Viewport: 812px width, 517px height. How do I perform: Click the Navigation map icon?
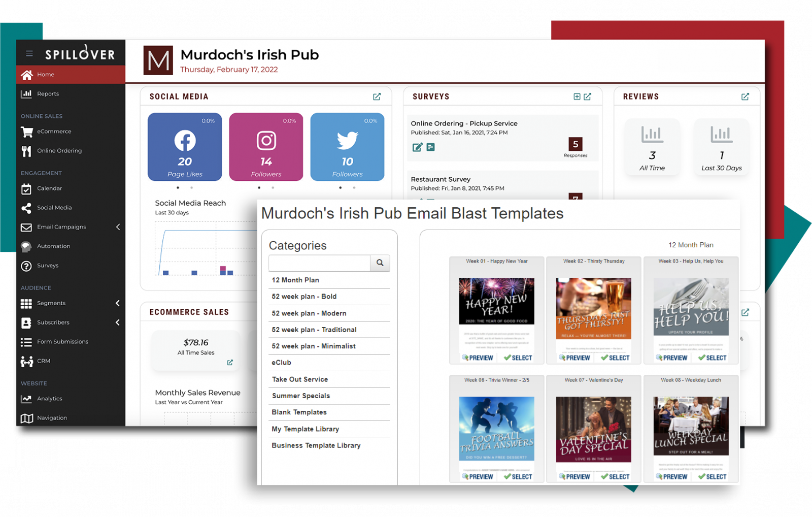tap(26, 418)
